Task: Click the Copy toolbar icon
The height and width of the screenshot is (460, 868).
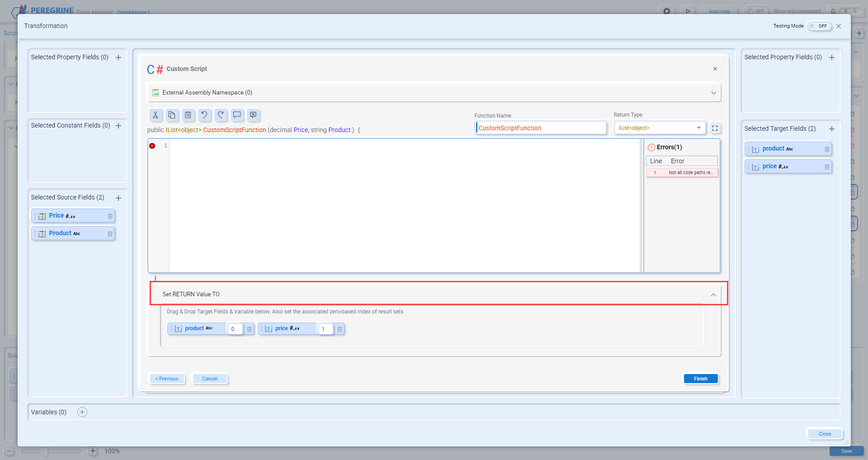Action: 172,115
